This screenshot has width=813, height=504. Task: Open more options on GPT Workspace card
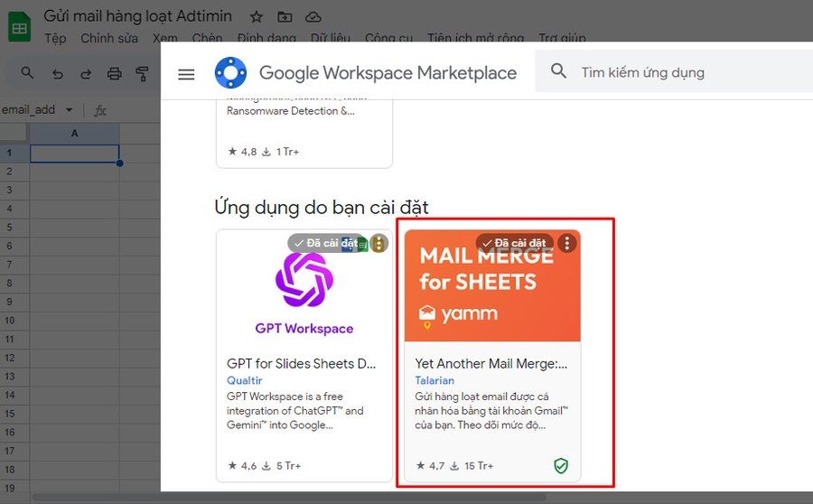pyautogui.click(x=379, y=243)
